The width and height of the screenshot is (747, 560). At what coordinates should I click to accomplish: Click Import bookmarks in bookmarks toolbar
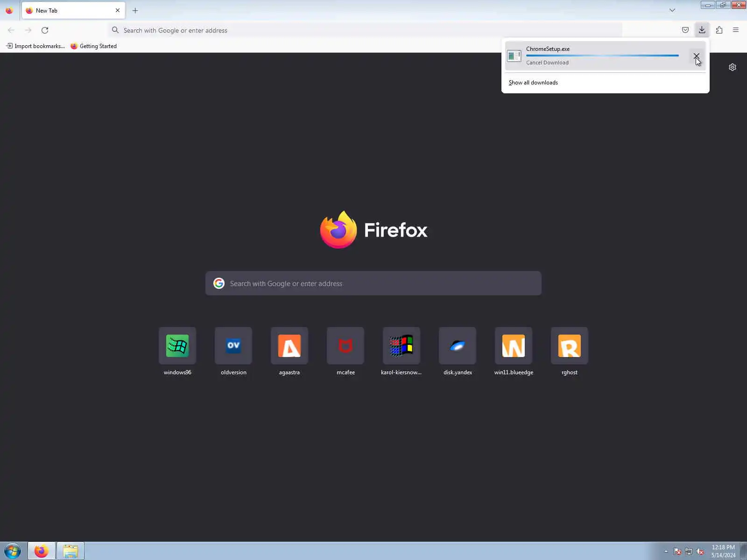35,46
